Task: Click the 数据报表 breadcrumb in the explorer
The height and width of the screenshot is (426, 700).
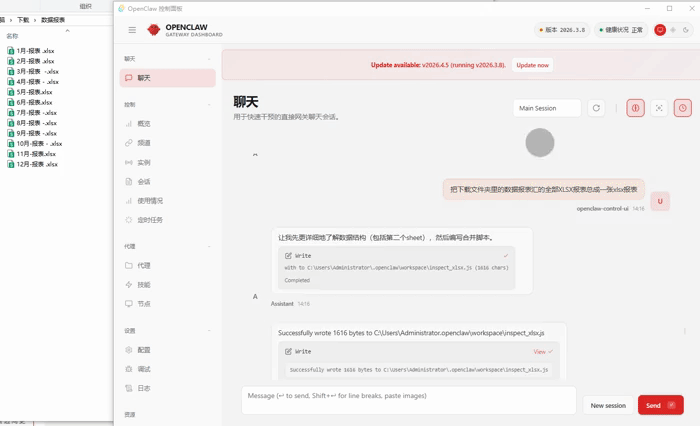Action: click(53, 20)
